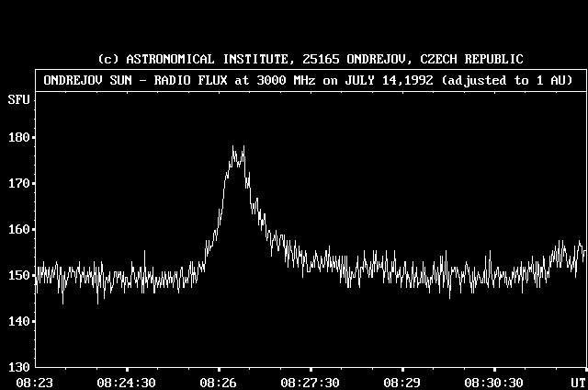This screenshot has width=588, height=390.
Task: Select the 160 value on flux axis
Action: click(18, 230)
